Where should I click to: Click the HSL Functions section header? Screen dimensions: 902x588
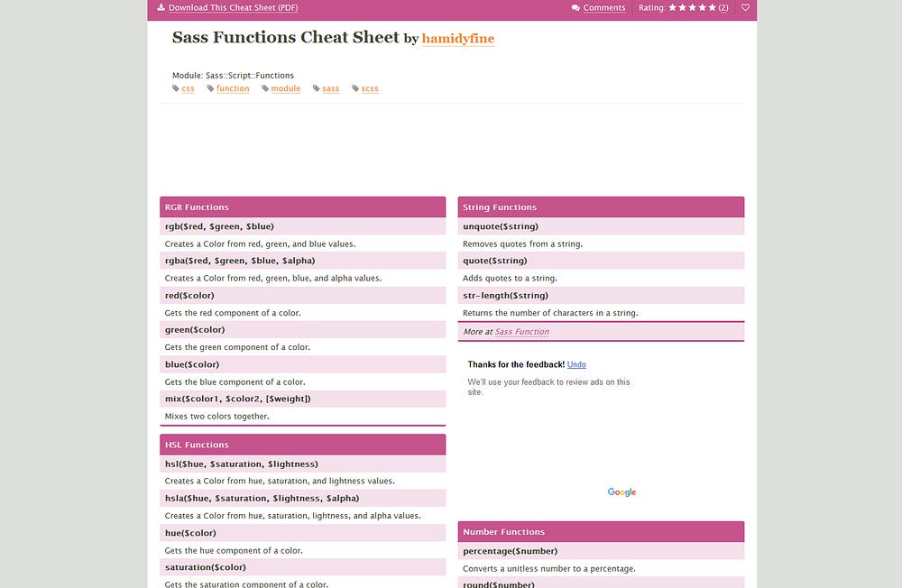[302, 445]
